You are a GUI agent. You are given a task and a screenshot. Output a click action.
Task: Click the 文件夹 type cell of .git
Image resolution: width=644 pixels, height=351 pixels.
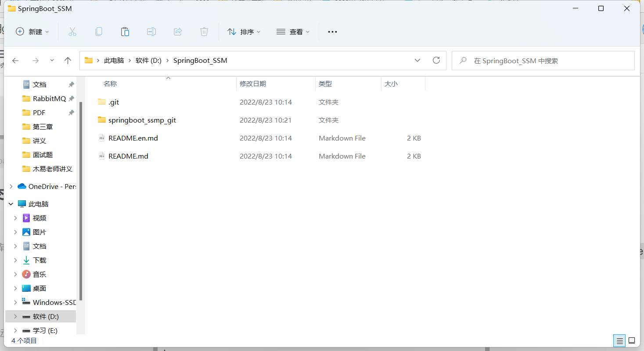pyautogui.click(x=328, y=102)
